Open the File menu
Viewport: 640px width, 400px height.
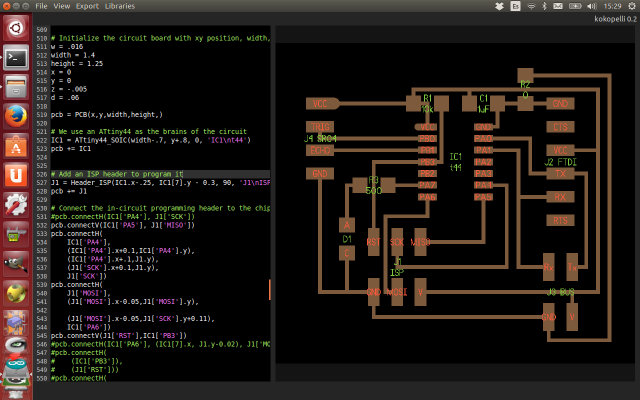tap(41, 6)
